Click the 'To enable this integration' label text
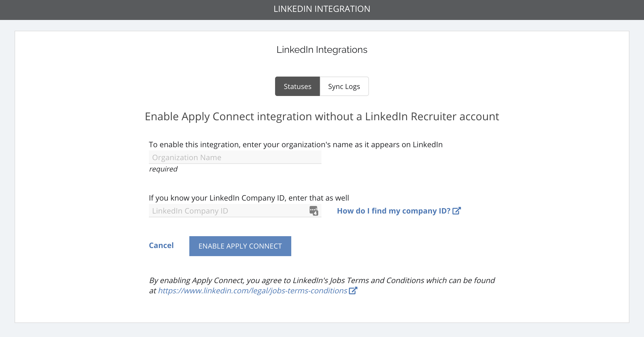 click(x=296, y=145)
